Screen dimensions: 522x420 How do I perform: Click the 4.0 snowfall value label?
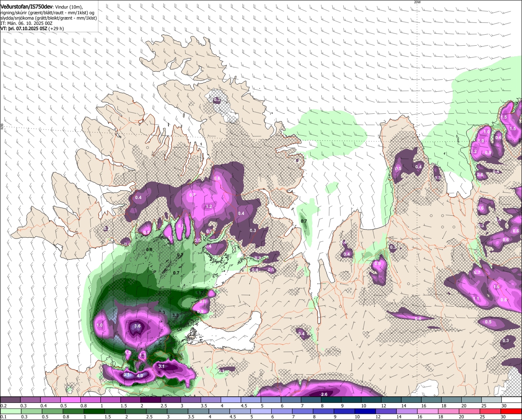click(x=140, y=376)
